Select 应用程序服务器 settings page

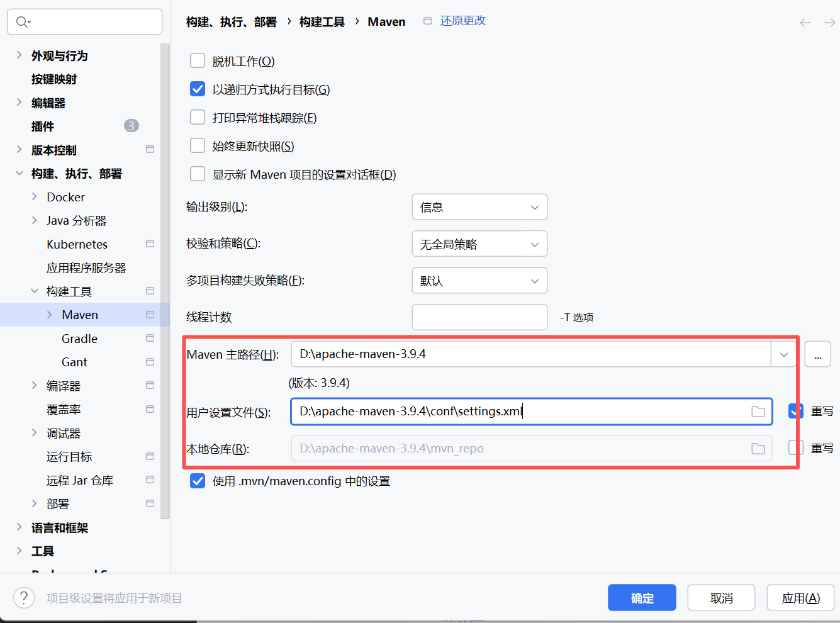86,268
